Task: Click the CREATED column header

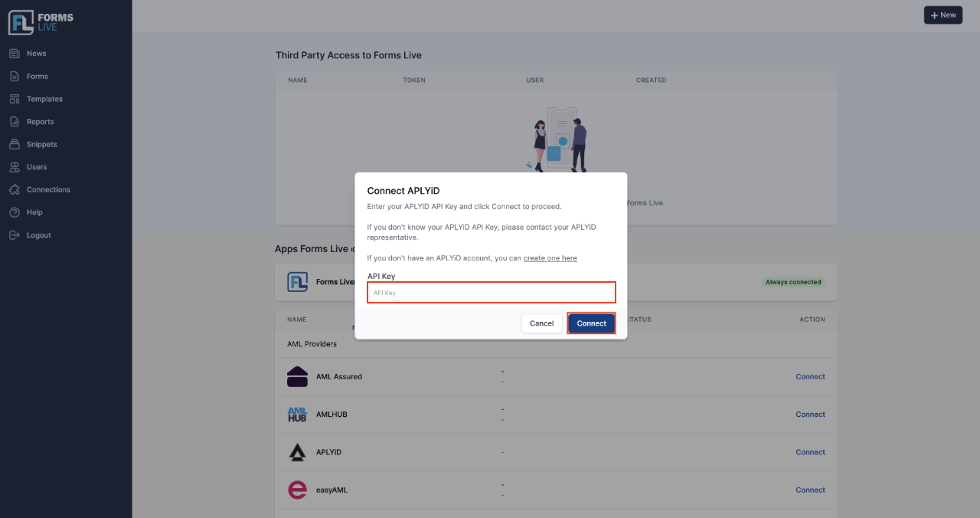Action: pos(652,80)
